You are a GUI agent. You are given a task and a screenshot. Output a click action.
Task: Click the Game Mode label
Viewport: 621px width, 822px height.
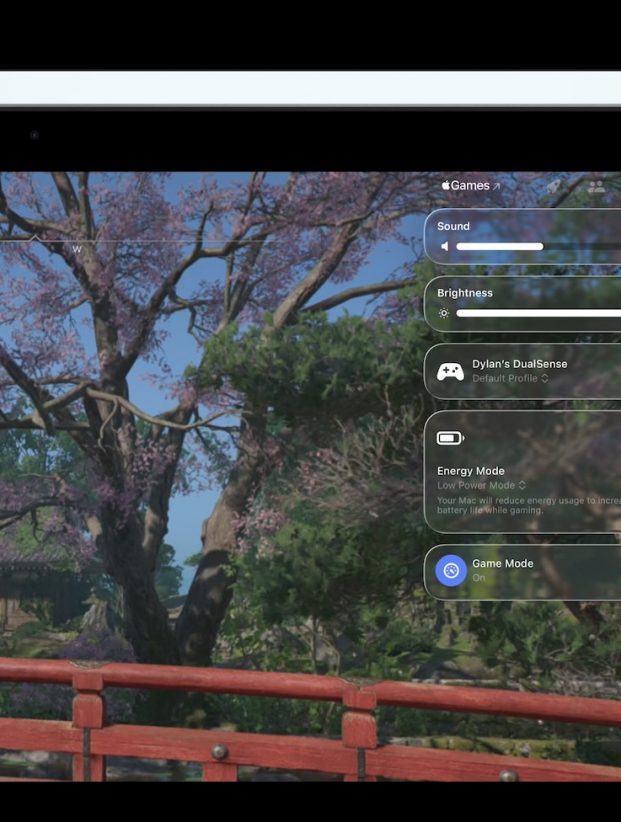(x=502, y=563)
